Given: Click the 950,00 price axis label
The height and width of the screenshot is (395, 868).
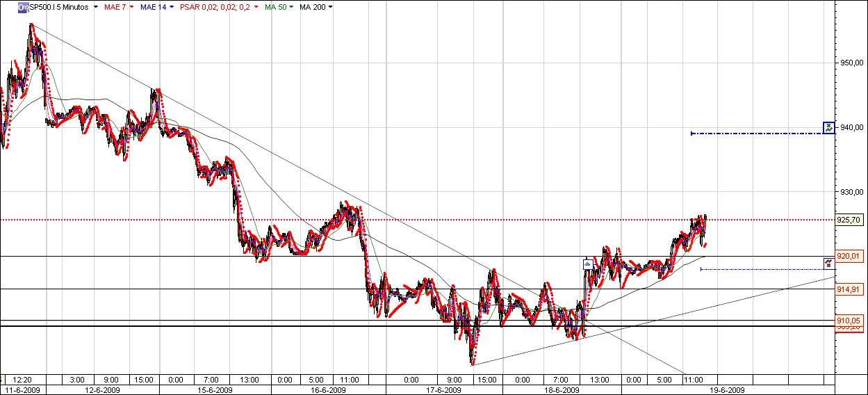Looking at the screenshot, I should (x=851, y=63).
